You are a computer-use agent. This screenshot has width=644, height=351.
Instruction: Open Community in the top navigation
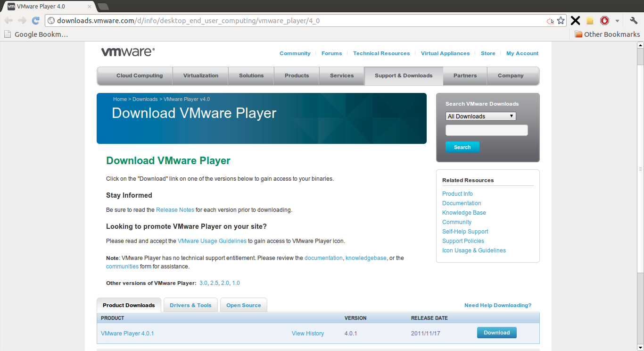pyautogui.click(x=295, y=53)
